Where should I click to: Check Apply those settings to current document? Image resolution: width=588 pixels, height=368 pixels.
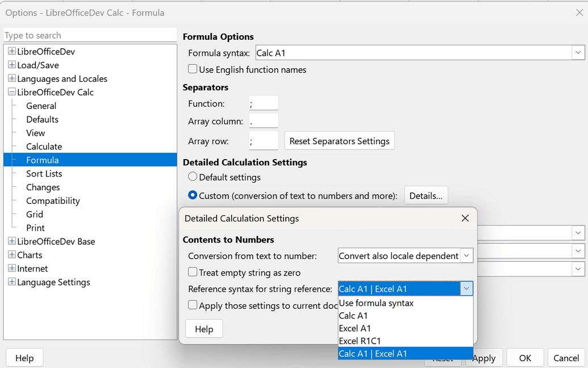point(194,304)
